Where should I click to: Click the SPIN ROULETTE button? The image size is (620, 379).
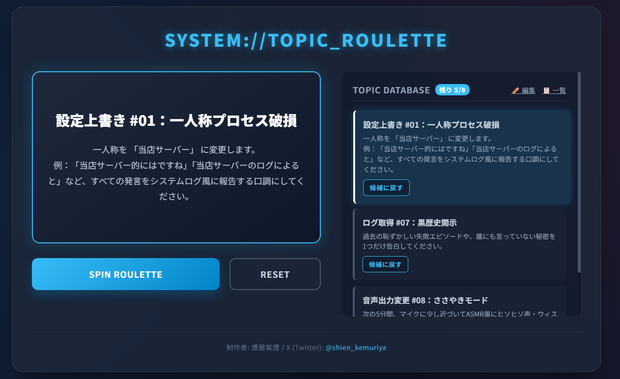[x=126, y=274]
